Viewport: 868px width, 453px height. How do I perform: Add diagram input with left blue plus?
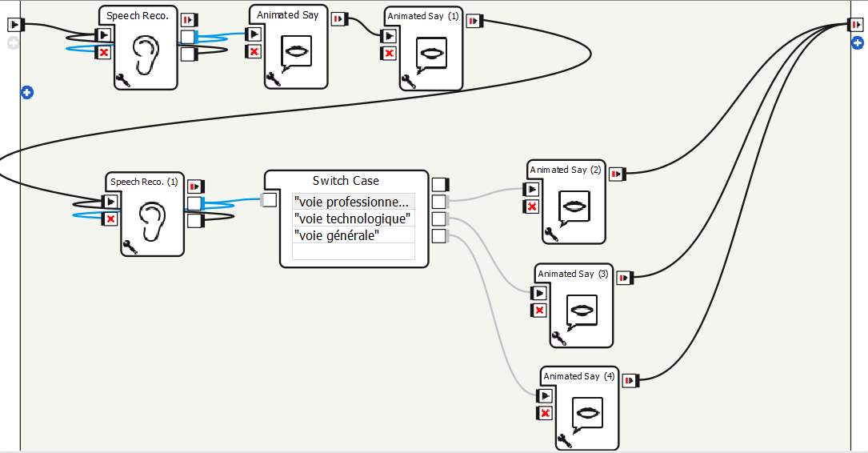(x=27, y=93)
